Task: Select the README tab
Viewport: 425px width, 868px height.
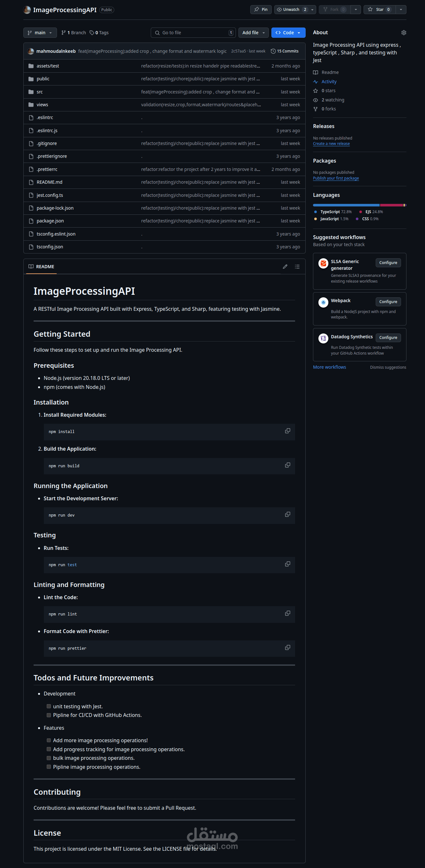Action: pyautogui.click(x=42, y=267)
